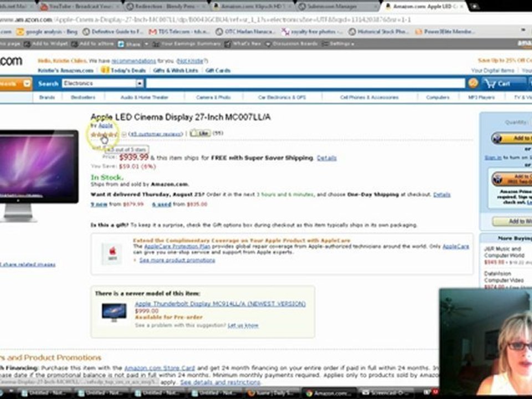Open the Screencast-O-Matic taskbar item
532x399 pixels.
[x=386, y=393]
